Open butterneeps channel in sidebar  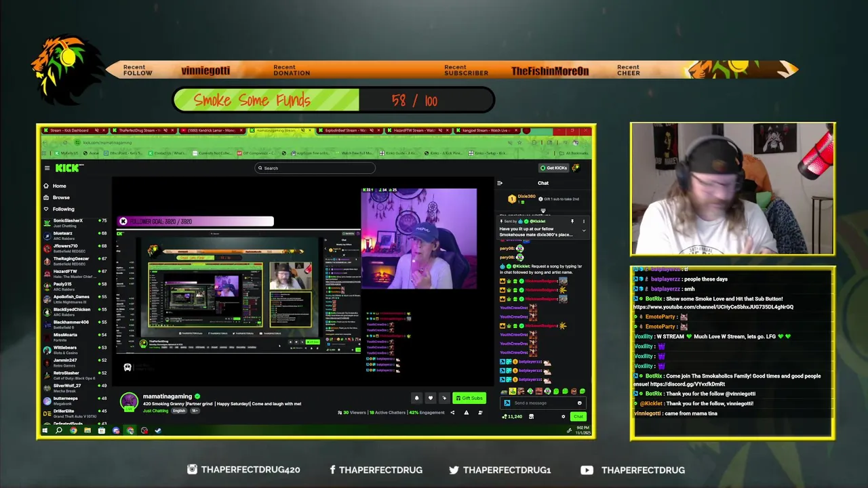76,401
